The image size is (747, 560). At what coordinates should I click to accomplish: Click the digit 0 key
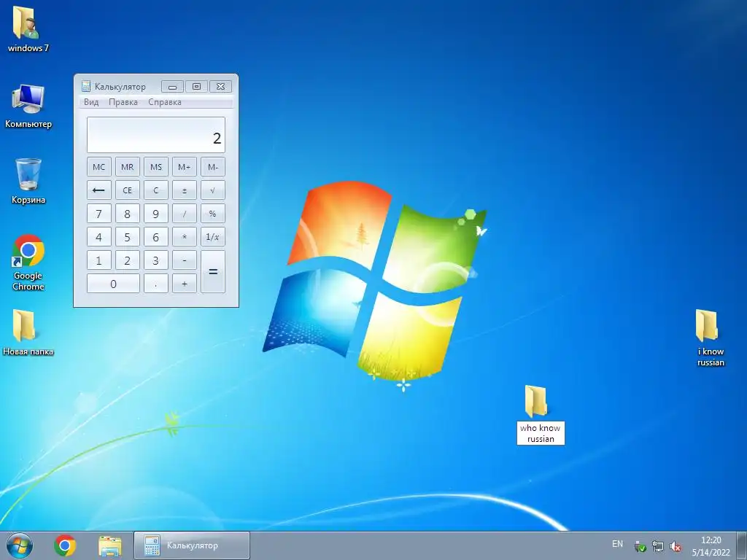point(113,284)
